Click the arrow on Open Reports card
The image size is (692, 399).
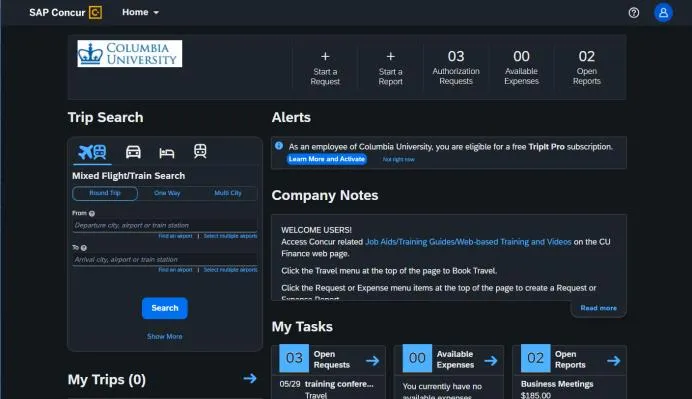click(613, 361)
